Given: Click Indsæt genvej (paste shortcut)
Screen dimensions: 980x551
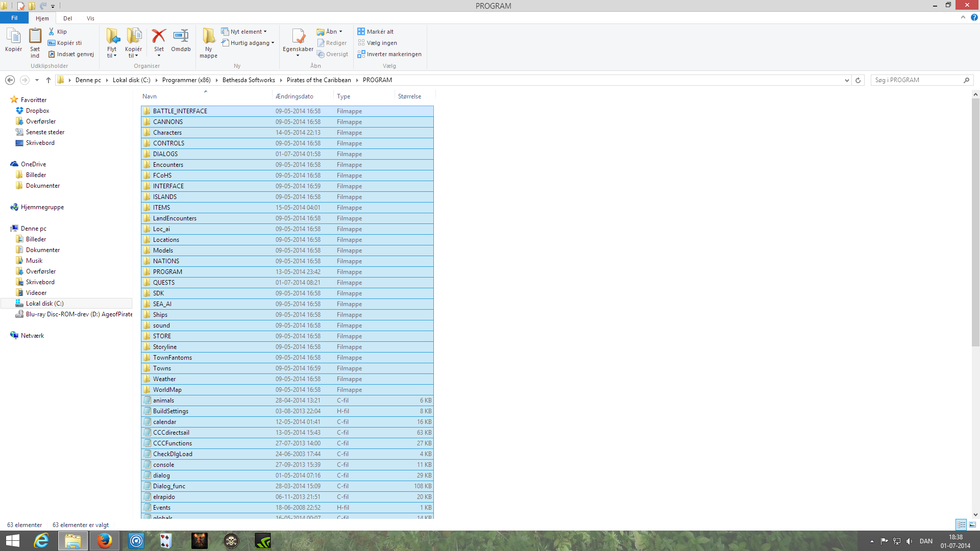Looking at the screenshot, I should click(71, 54).
